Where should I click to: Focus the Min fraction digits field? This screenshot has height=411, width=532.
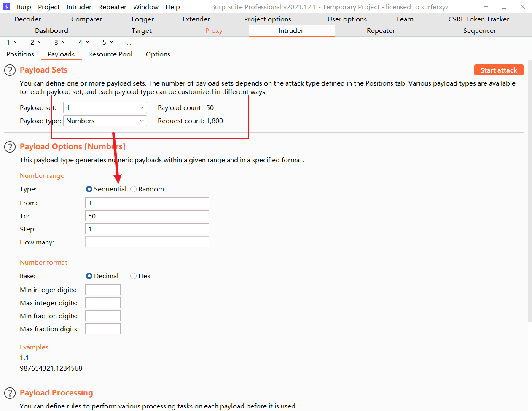(x=103, y=316)
